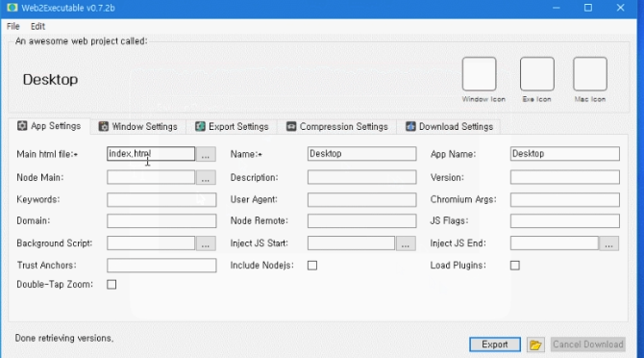Viewport: 644px width, 358px height.
Task: Click the Trust Anchors input field
Action: coord(161,265)
